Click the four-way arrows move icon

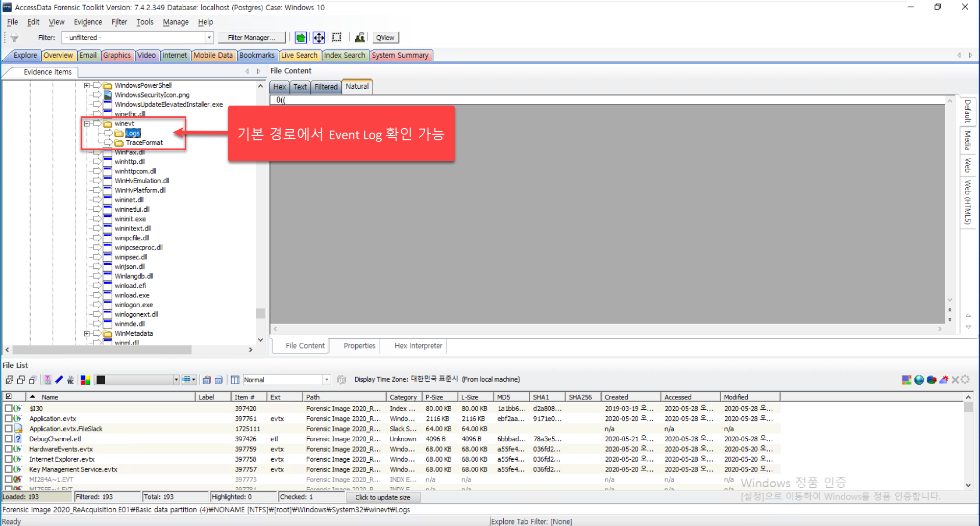(318, 38)
